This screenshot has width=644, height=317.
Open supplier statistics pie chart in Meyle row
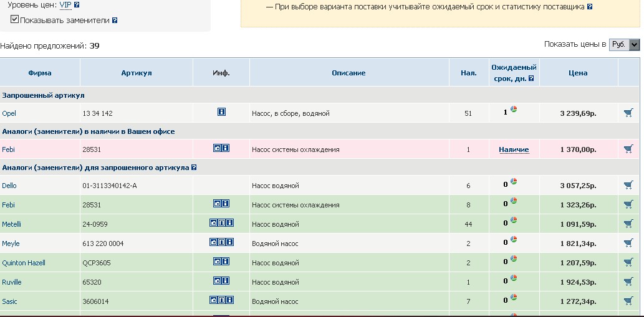click(x=514, y=239)
